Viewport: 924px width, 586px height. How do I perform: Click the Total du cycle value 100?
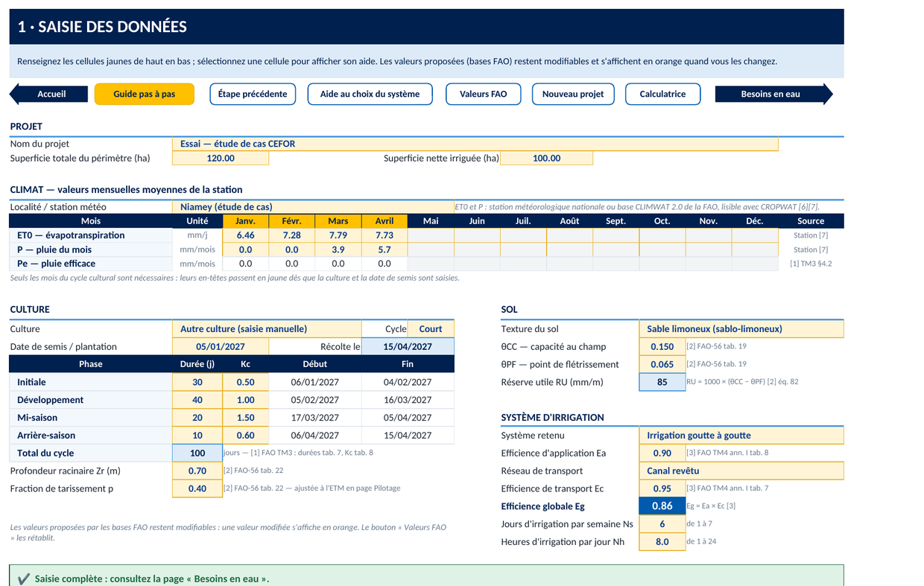tap(197, 453)
